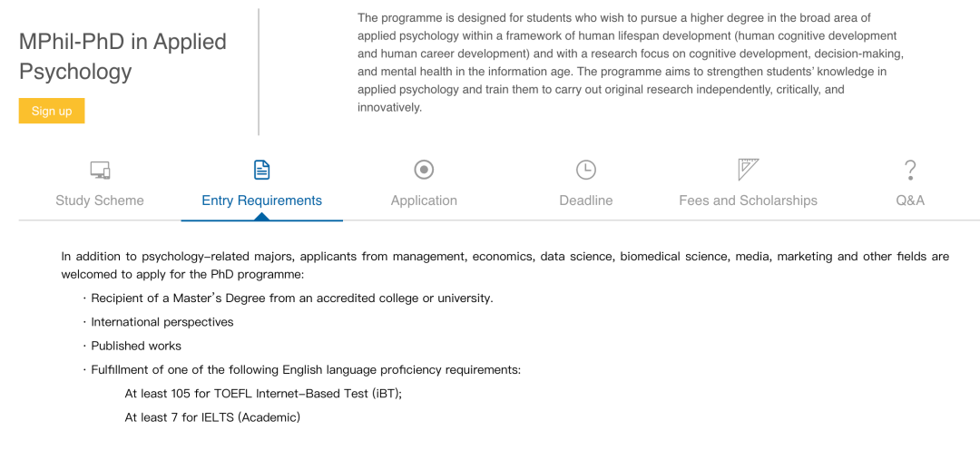980x450 pixels.
Task: Open the Application tab
Action: pyautogui.click(x=424, y=201)
